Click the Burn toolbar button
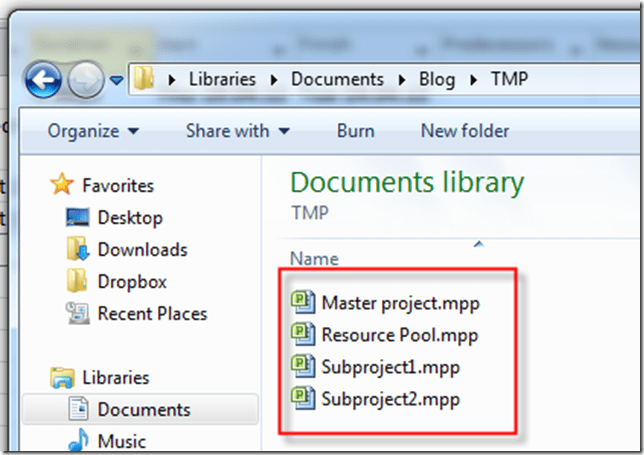 (355, 131)
